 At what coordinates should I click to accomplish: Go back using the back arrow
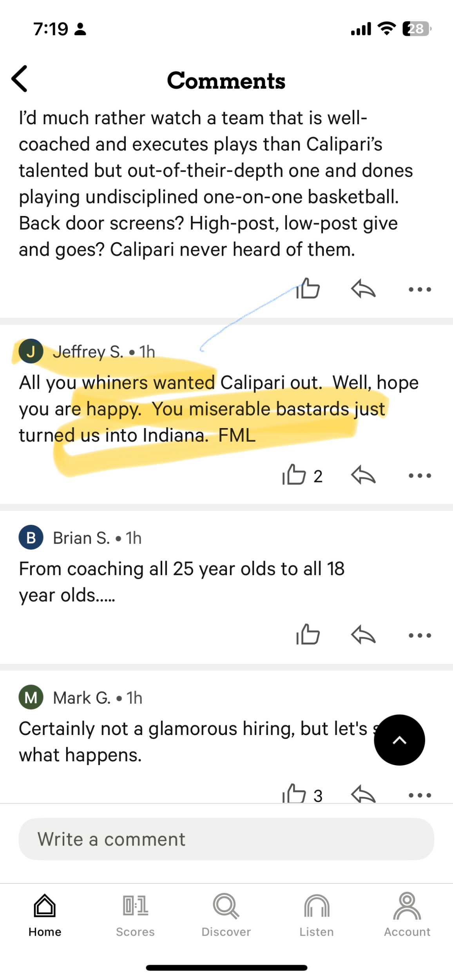(20, 79)
